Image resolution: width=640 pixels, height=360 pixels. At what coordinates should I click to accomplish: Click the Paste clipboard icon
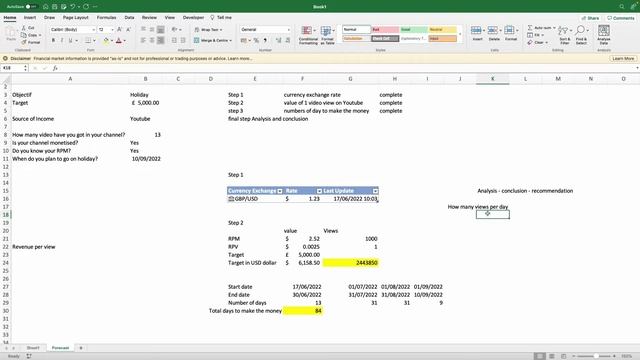(11, 33)
